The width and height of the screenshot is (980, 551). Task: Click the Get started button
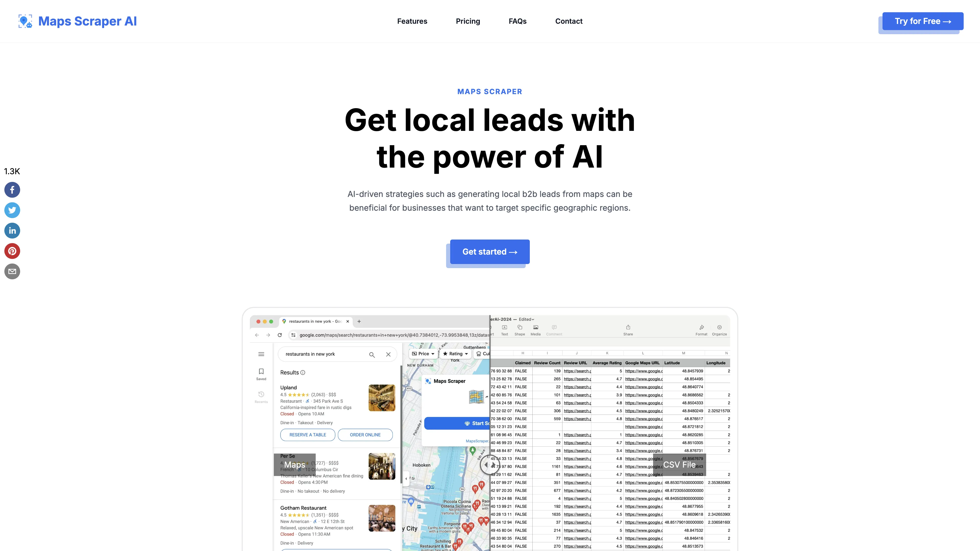click(x=489, y=252)
